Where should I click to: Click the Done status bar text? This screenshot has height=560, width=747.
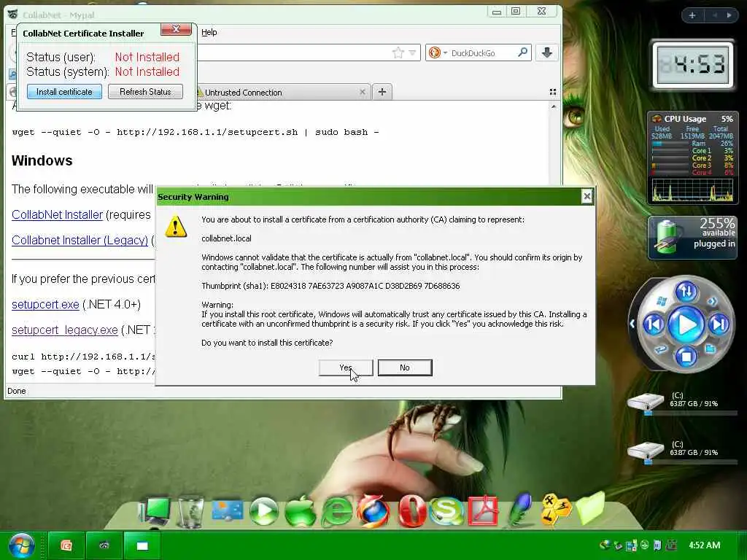(x=17, y=391)
